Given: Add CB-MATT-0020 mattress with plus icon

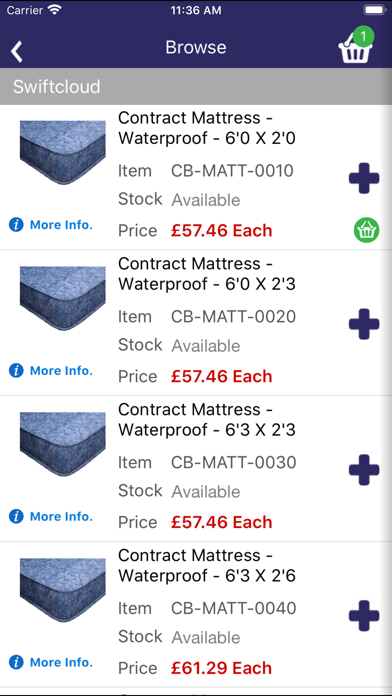Looking at the screenshot, I should 364,324.
